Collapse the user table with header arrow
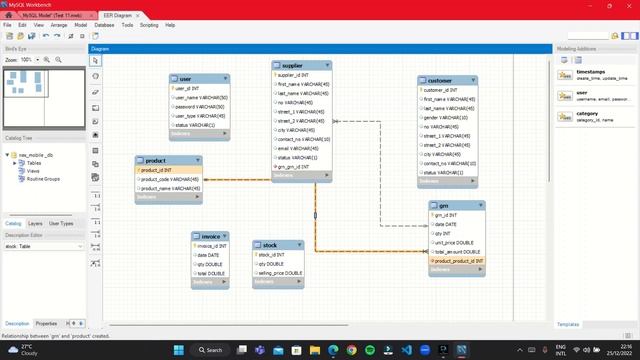Image resolution: width=640 pixels, height=360 pixels. coord(225,78)
